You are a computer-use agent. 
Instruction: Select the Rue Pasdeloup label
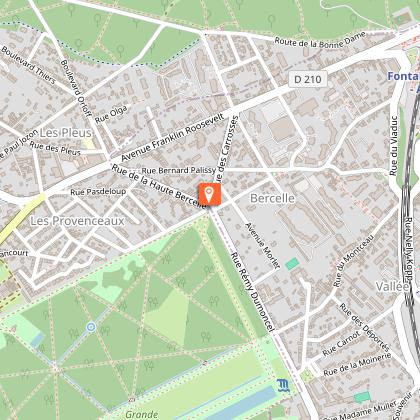click(x=98, y=192)
